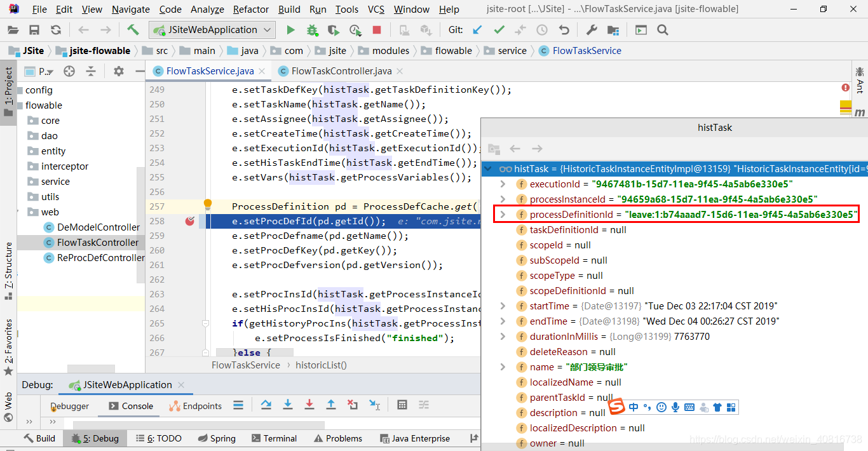Close the FlowTaskService.java tab
The image size is (868, 451).
tap(262, 71)
